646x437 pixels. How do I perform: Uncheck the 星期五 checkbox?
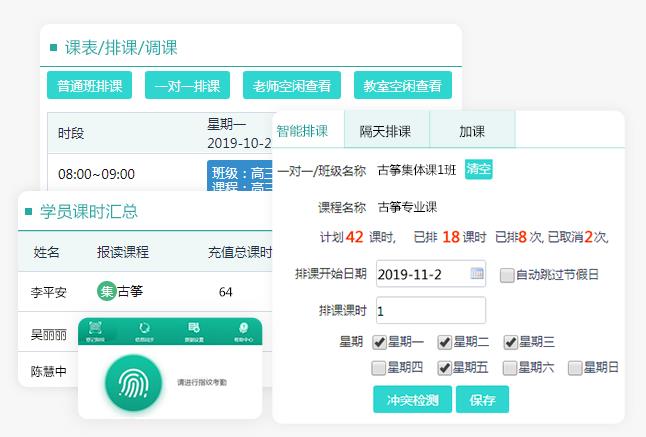(445, 368)
